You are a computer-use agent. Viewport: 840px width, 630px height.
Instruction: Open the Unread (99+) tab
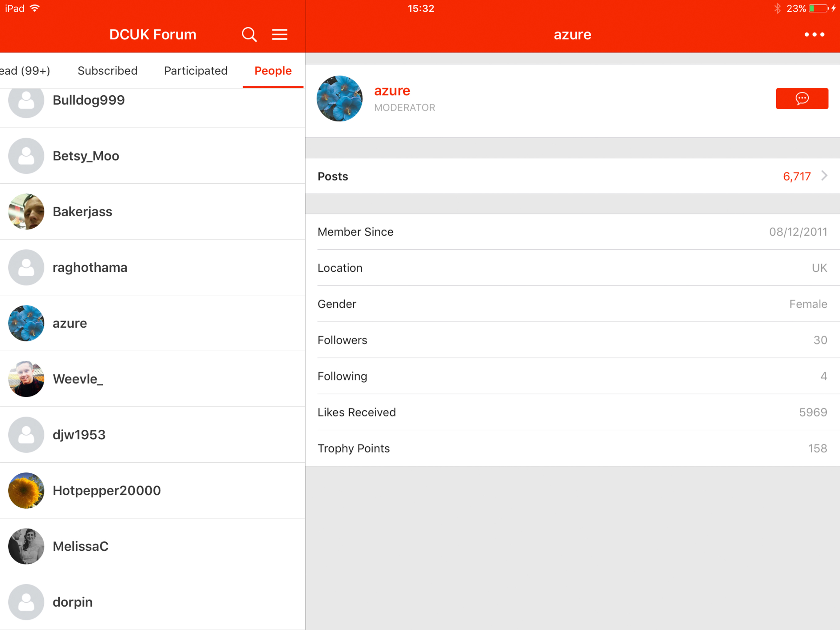pos(25,71)
